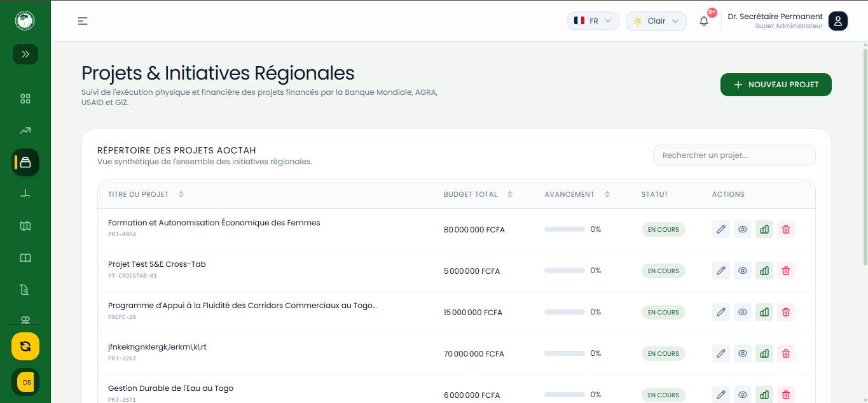Delete the Projet Test S&E Cross-Tab project

click(786, 271)
